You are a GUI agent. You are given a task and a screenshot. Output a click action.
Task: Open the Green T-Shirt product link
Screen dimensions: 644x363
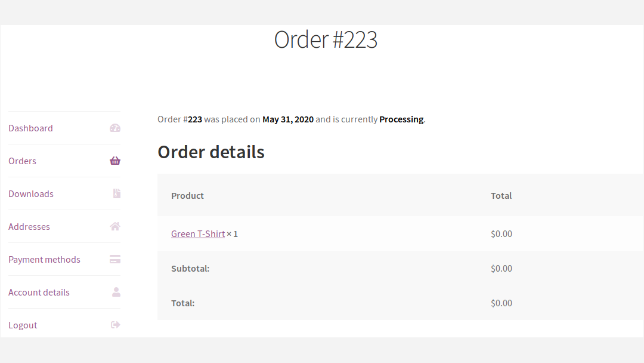click(x=198, y=234)
